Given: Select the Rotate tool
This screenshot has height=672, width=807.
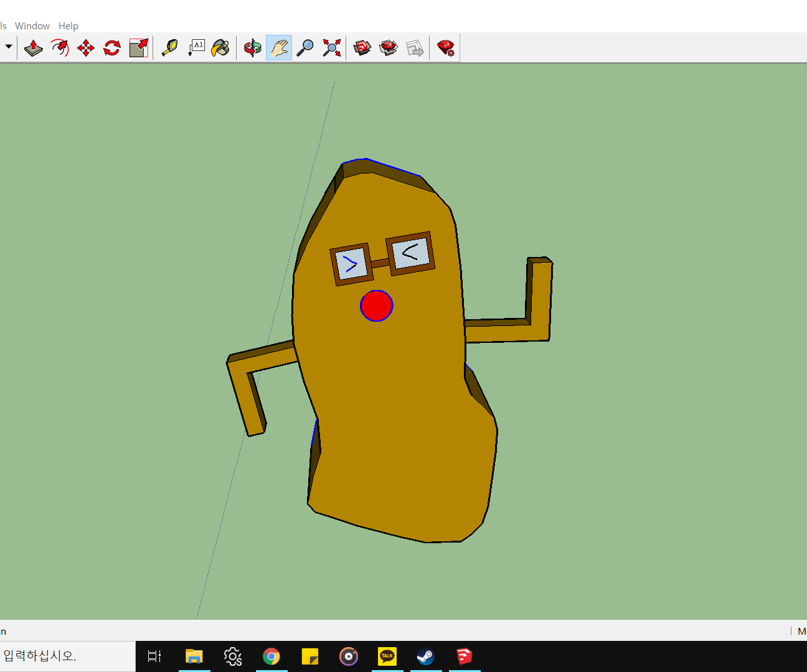Looking at the screenshot, I should [x=111, y=47].
